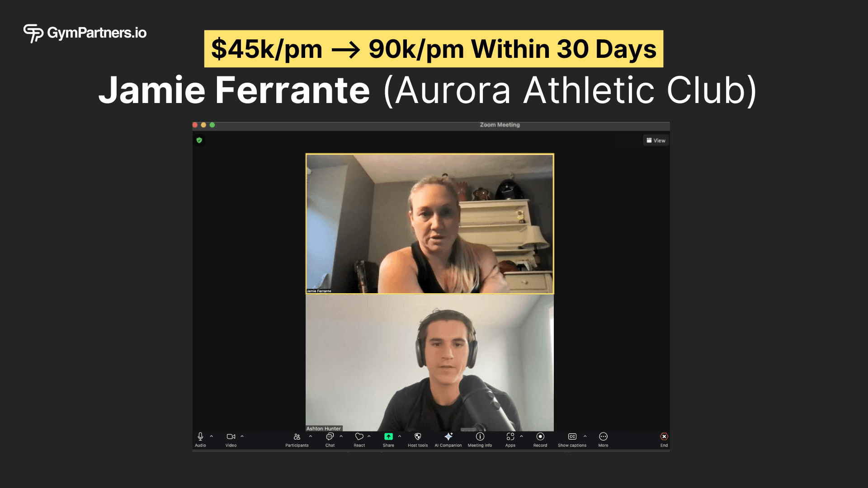868x488 pixels.
Task: Expand the share options arrow next to Share
Action: (x=400, y=436)
